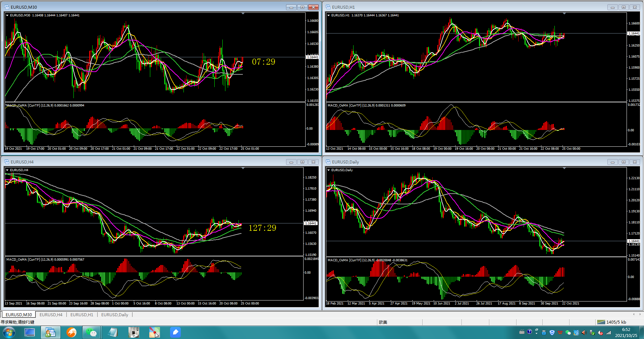Open the WPS tray icon
This screenshot has width=644, height=339.
(x=560, y=333)
